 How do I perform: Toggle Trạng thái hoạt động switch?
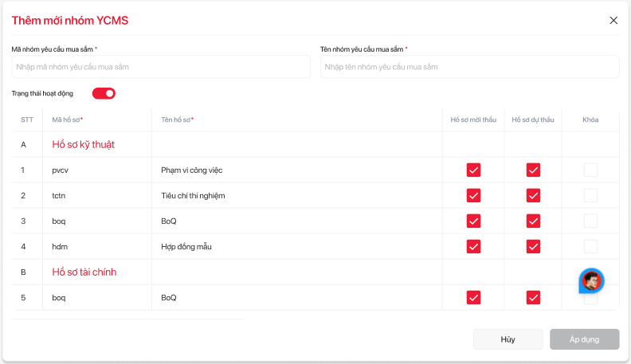pos(104,93)
